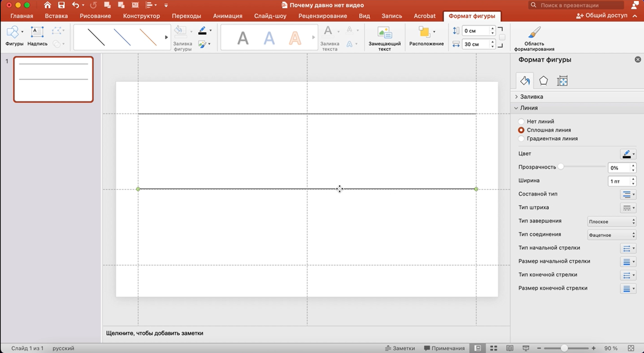Image resolution: width=644 pixels, height=353 pixels.
Task: Select the blue line style preset
Action: [122, 37]
